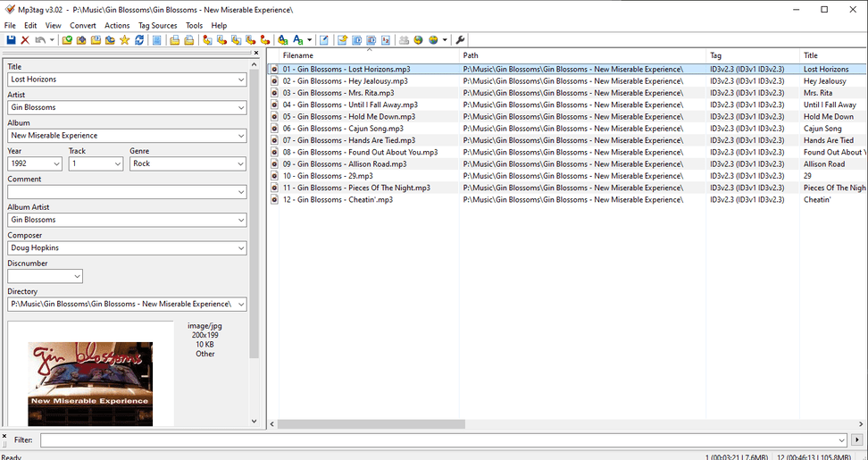Click the Filename - Filename convert icon

237,40
